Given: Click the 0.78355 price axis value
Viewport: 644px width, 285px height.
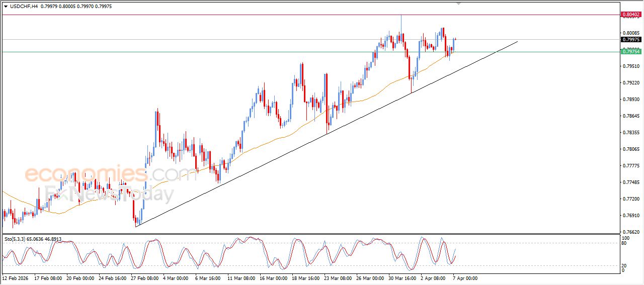Looking at the screenshot, I should tap(631, 132).
